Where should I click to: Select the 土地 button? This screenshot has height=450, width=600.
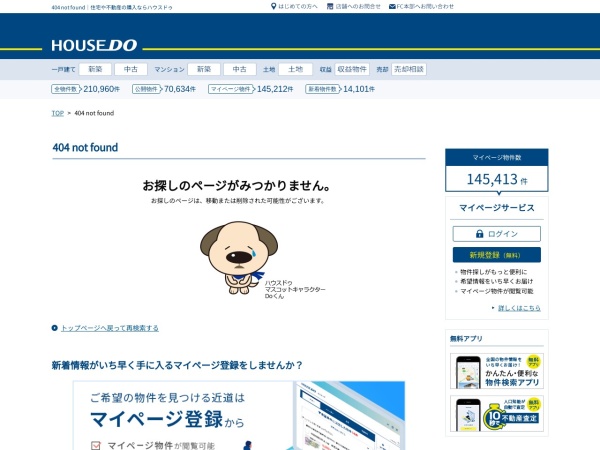[295, 69]
